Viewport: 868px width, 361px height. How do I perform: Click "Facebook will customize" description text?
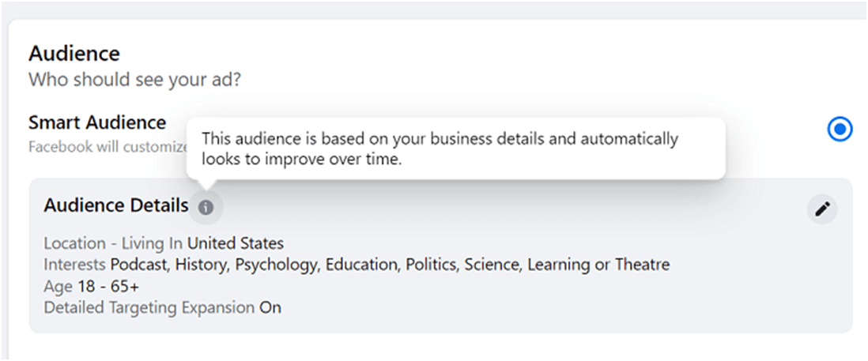click(109, 148)
